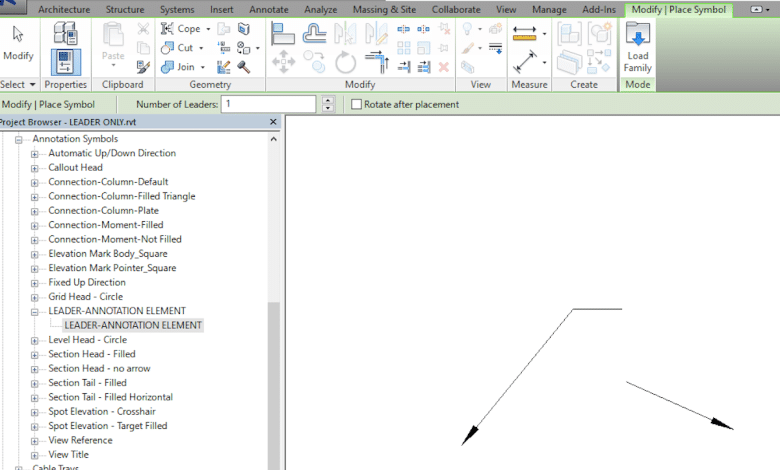Open the Join dropdown arrow
Screen dimensions: 780x470
(202, 67)
